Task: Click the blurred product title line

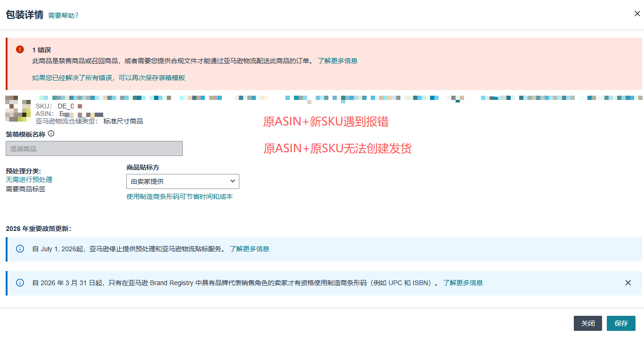Action: pyautogui.click(x=330, y=98)
